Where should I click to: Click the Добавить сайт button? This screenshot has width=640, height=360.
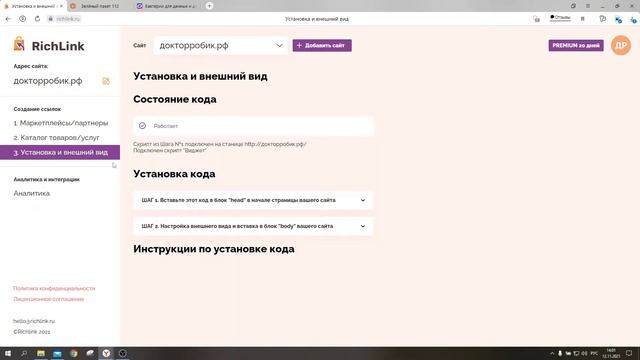click(x=322, y=45)
